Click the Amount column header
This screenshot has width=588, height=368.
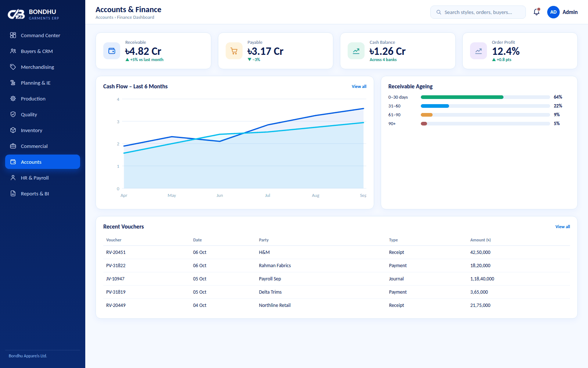pyautogui.click(x=481, y=240)
